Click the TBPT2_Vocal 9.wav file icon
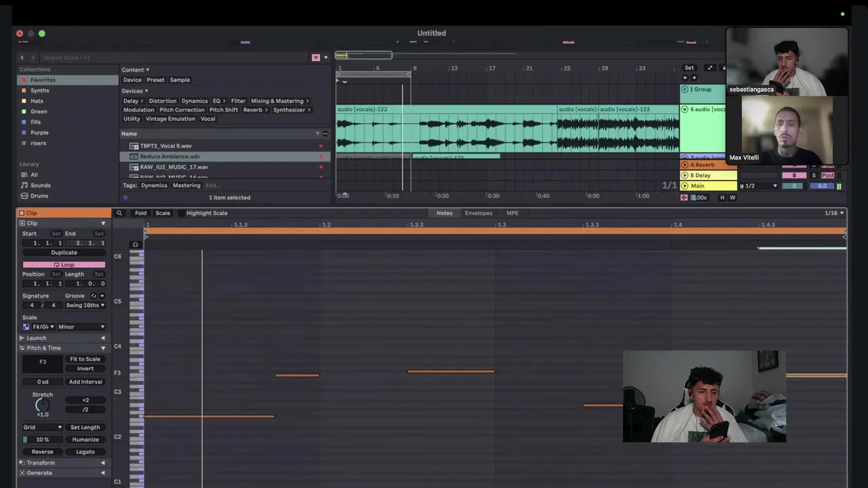Viewport: 868px width, 488px height. [x=134, y=146]
